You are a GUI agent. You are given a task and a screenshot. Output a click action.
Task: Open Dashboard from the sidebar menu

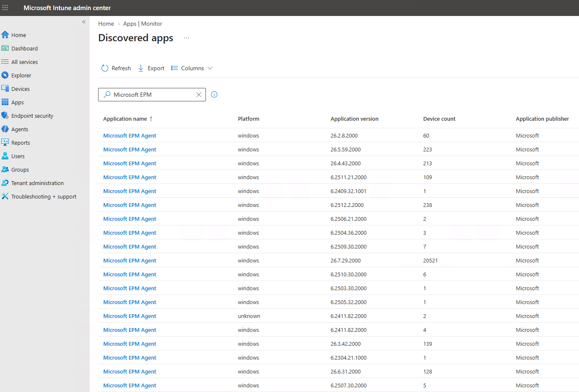click(x=24, y=49)
